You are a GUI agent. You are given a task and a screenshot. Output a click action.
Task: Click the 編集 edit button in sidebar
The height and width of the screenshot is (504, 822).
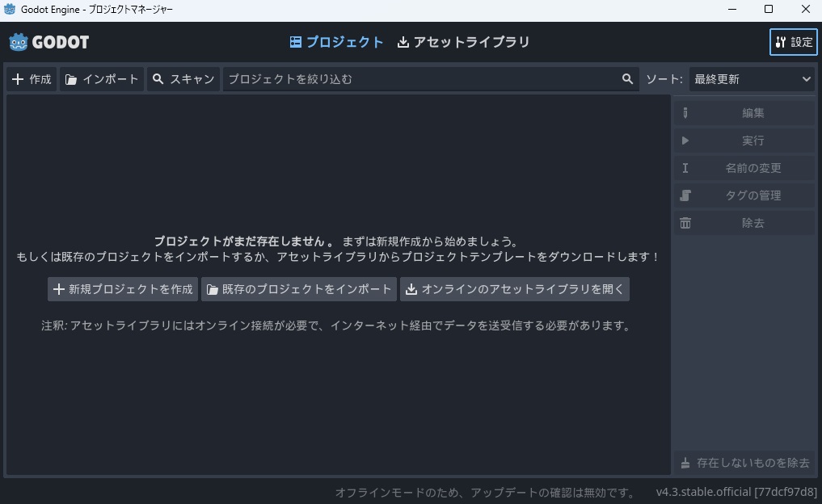point(744,113)
